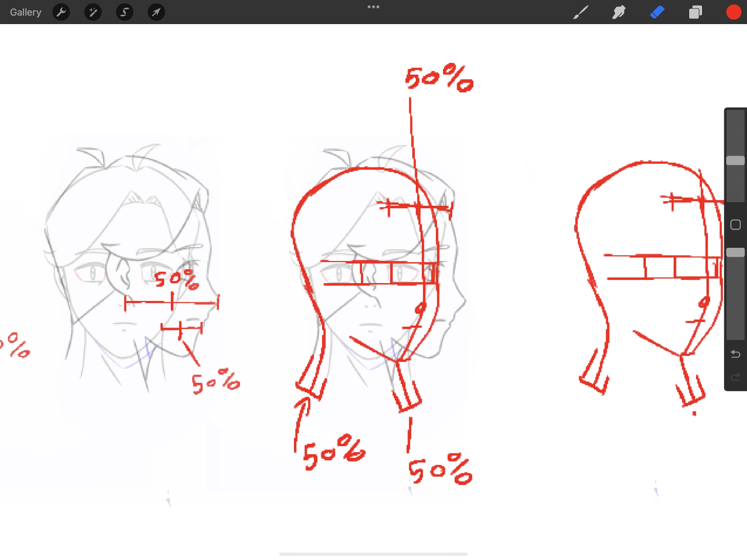The image size is (747, 560).
Task: Tap the home indicator bar at bottom
Action: (373, 554)
